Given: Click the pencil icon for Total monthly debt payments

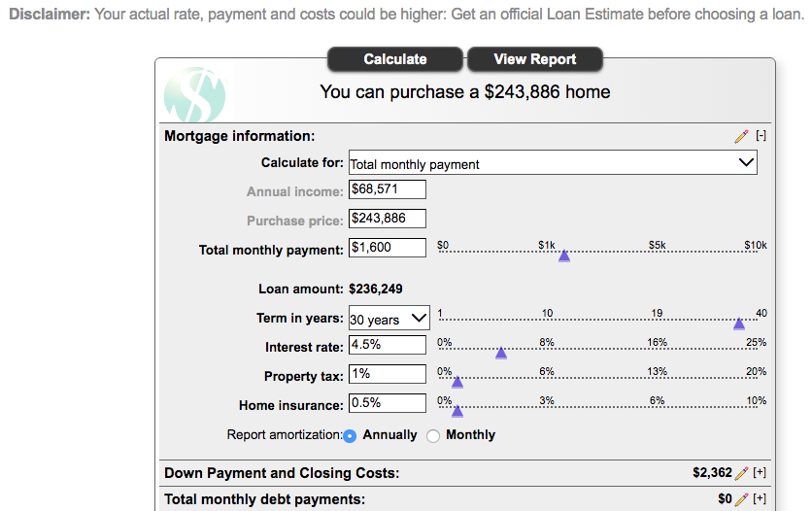Looking at the screenshot, I should [741, 499].
